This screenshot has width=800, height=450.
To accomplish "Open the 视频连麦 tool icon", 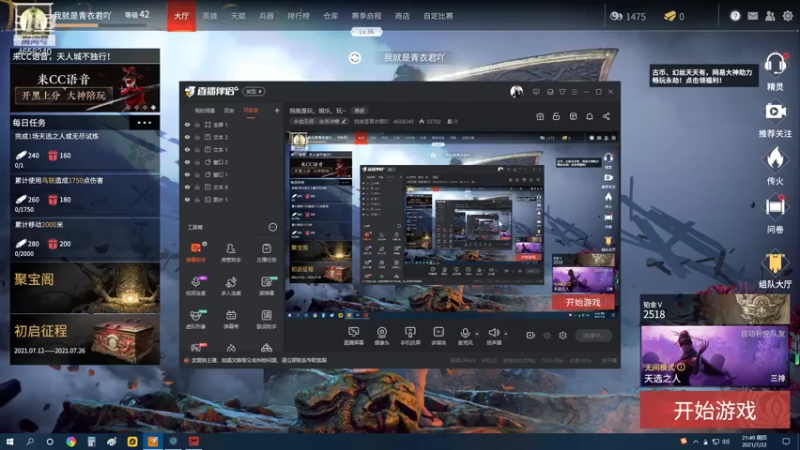I will coord(195,285).
